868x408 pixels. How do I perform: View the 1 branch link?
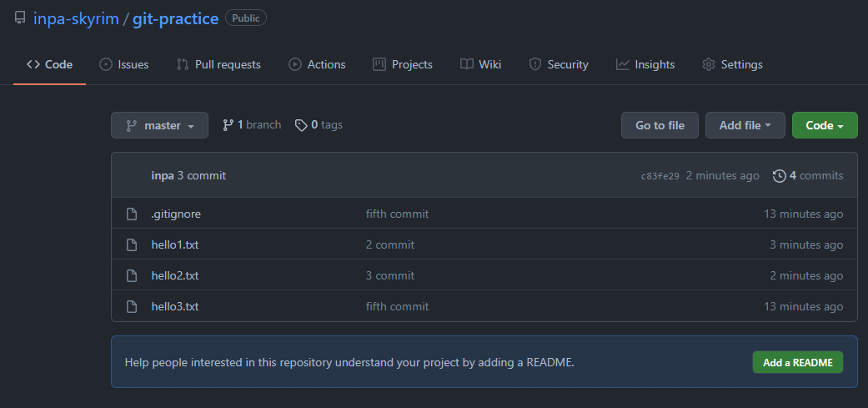pos(252,125)
